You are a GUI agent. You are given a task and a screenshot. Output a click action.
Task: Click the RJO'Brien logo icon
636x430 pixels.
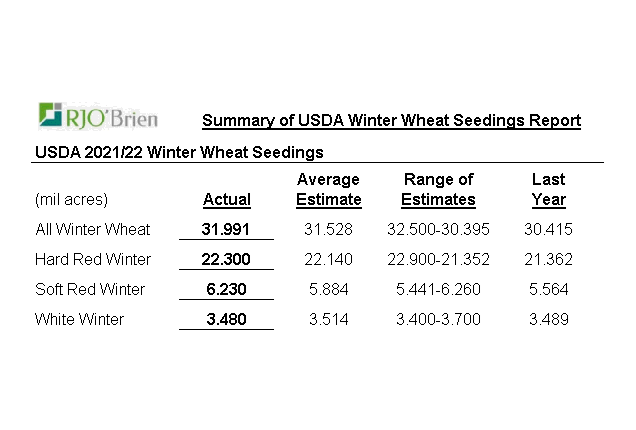(x=54, y=116)
